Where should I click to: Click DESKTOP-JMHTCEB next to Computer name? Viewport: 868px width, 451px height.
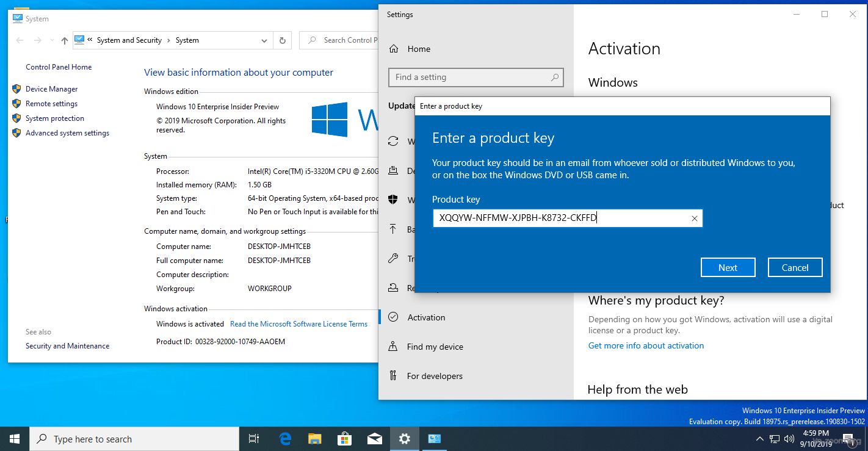point(279,247)
